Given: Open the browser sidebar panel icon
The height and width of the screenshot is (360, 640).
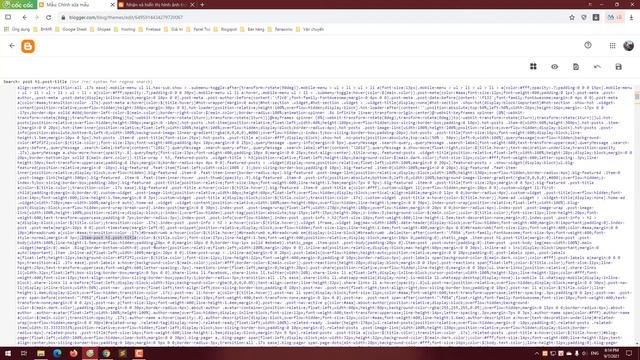Looking at the screenshot, I should click(x=8, y=17).
